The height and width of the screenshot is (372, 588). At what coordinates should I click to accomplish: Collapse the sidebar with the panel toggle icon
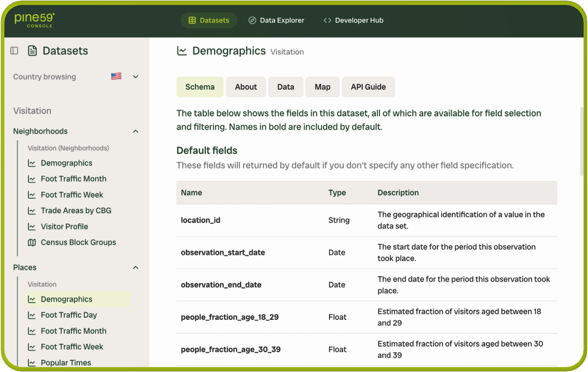point(14,51)
